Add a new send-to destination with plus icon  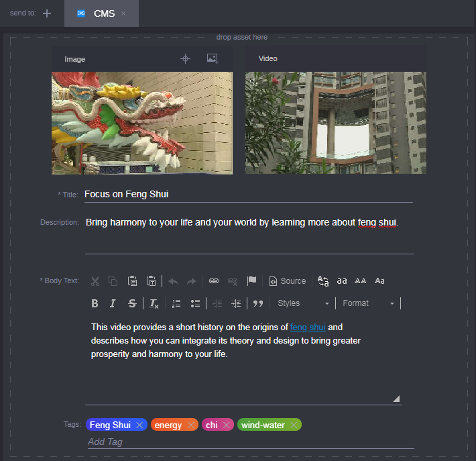coord(47,13)
